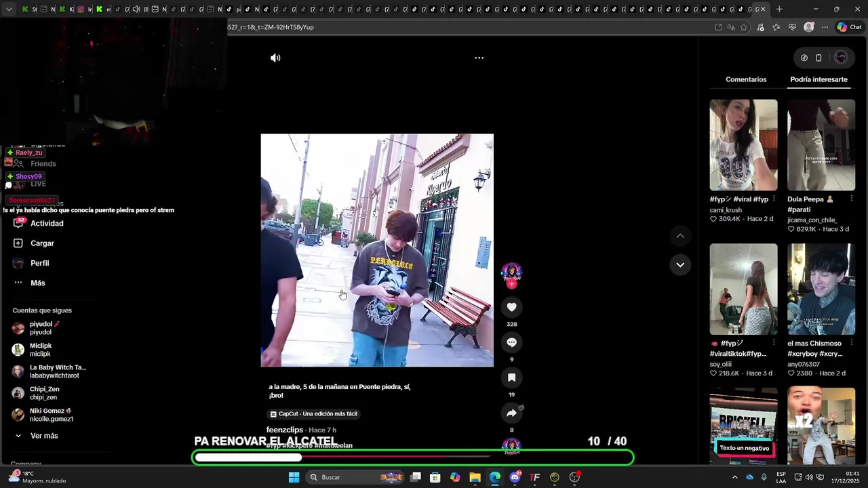Open the Copilot app on taskbar
The height and width of the screenshot is (488, 868).
[x=455, y=477]
